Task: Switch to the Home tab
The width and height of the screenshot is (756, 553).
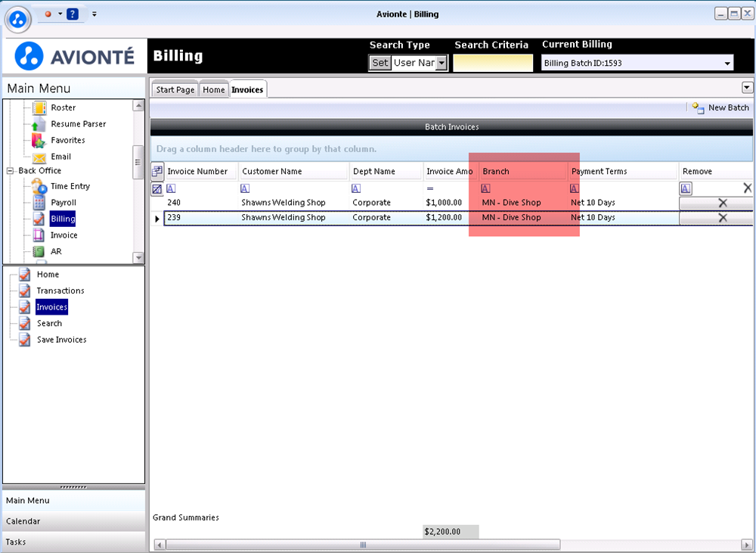Action: coord(214,90)
